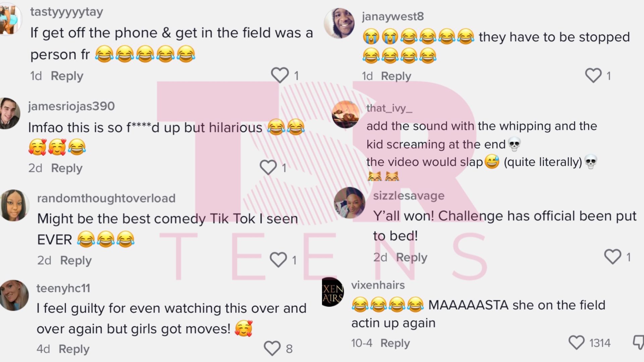Reply to janaywest8's comment

click(x=396, y=76)
